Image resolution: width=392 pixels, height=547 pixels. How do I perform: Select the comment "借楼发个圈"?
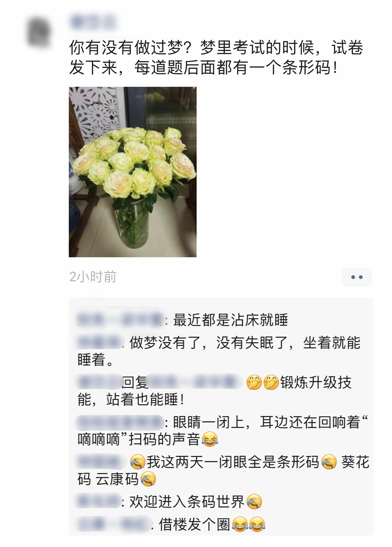coord(194,524)
